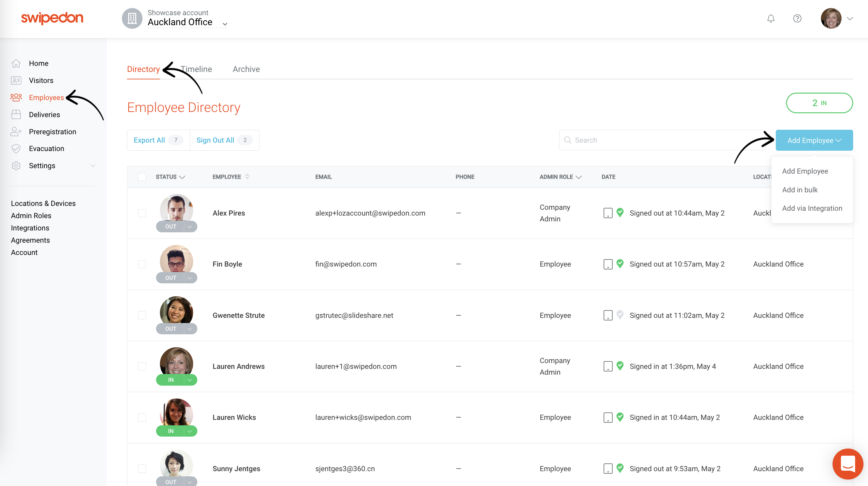Open the notifications bell

[x=771, y=18]
